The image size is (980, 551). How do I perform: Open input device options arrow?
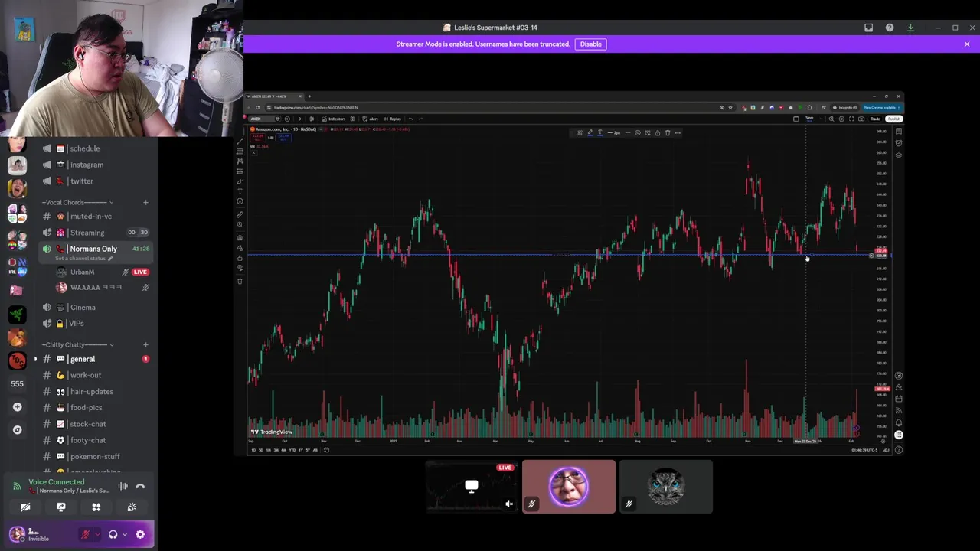click(96, 534)
